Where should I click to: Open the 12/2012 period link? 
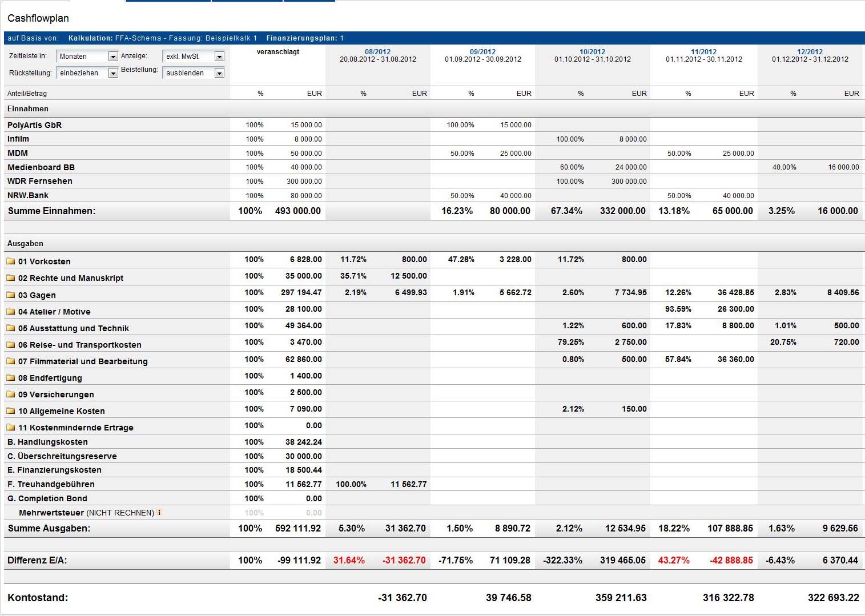click(x=810, y=52)
